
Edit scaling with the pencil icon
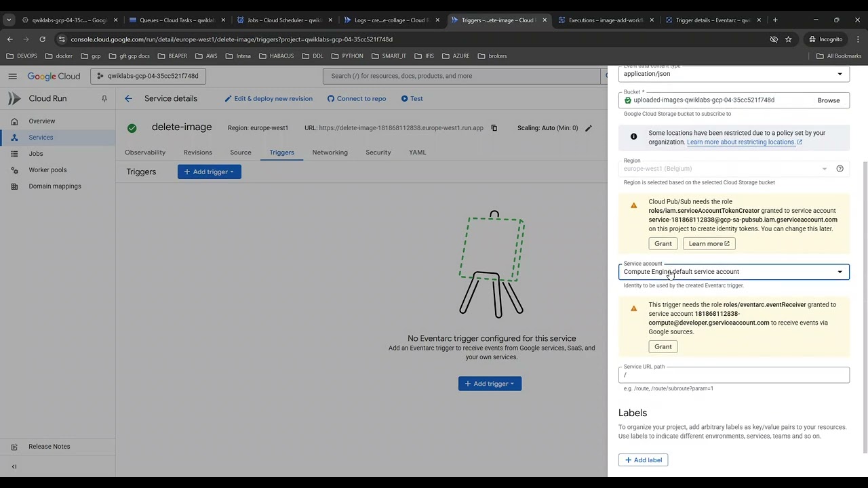[589, 128]
